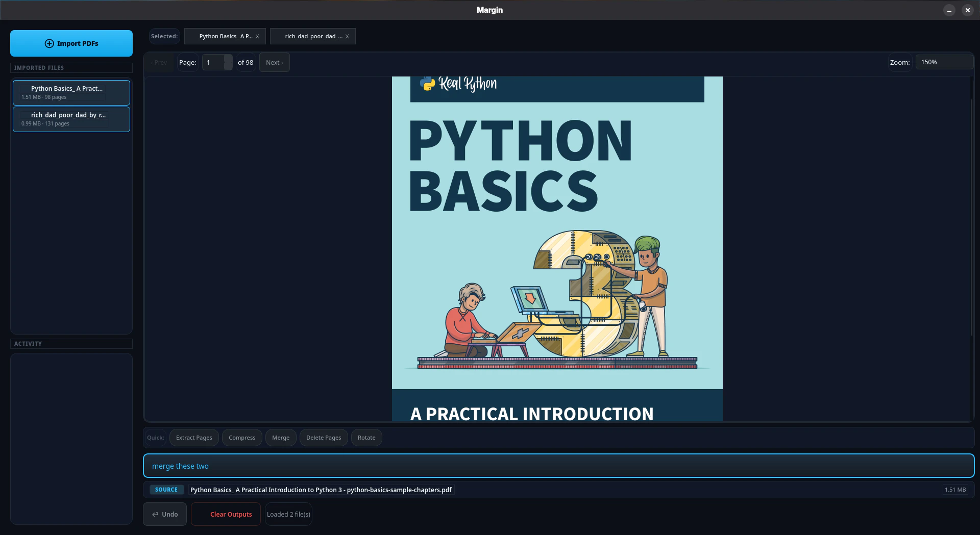Select rich_dad_poor_dad file in imported list
Viewport: 980px width, 535px height.
pyautogui.click(x=71, y=119)
